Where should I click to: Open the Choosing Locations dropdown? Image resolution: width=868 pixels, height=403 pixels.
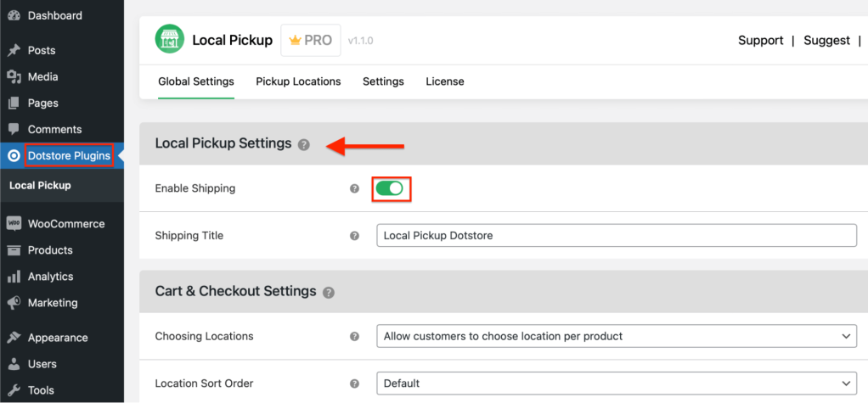(616, 337)
